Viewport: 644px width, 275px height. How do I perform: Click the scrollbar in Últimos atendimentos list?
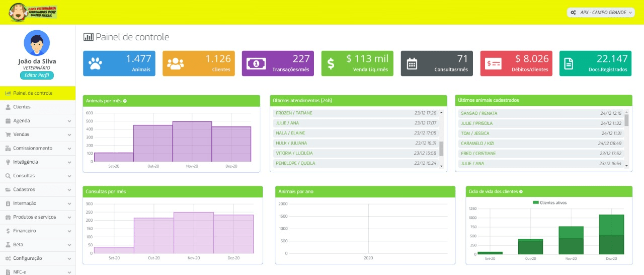(x=441, y=148)
